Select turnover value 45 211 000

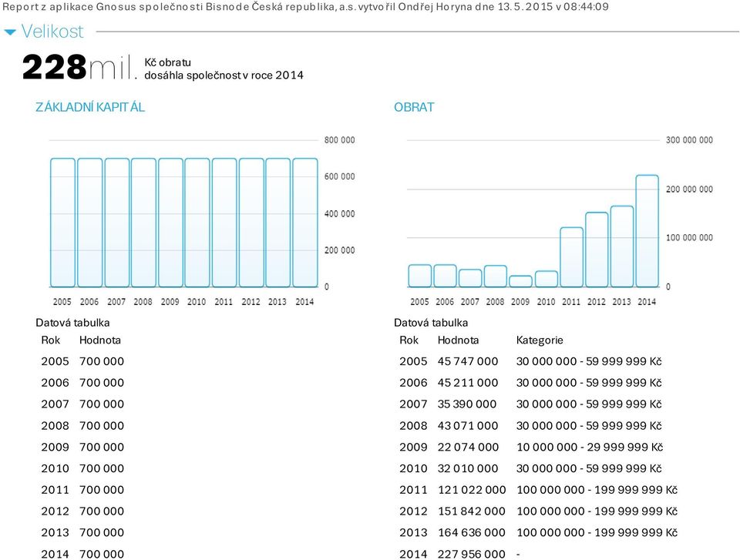pyautogui.click(x=467, y=383)
